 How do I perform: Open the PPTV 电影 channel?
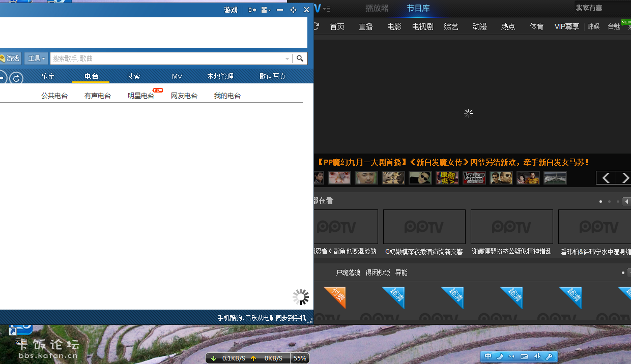pos(394,26)
